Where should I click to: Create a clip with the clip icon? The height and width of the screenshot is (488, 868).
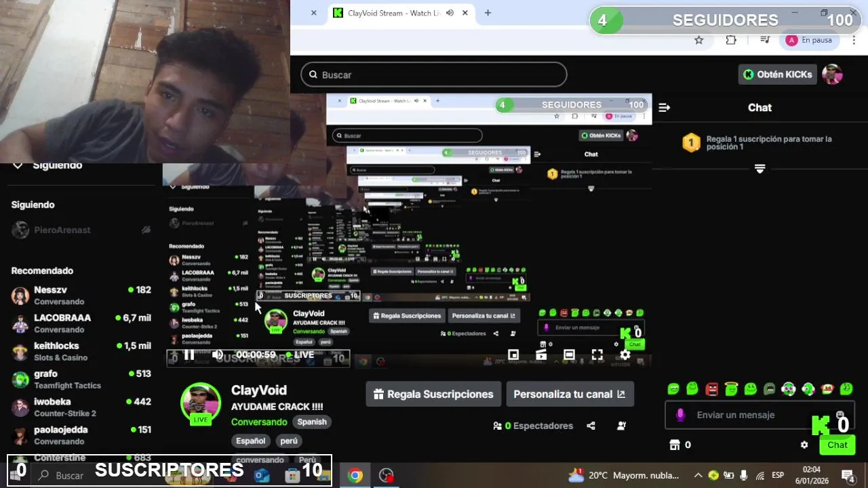point(541,354)
